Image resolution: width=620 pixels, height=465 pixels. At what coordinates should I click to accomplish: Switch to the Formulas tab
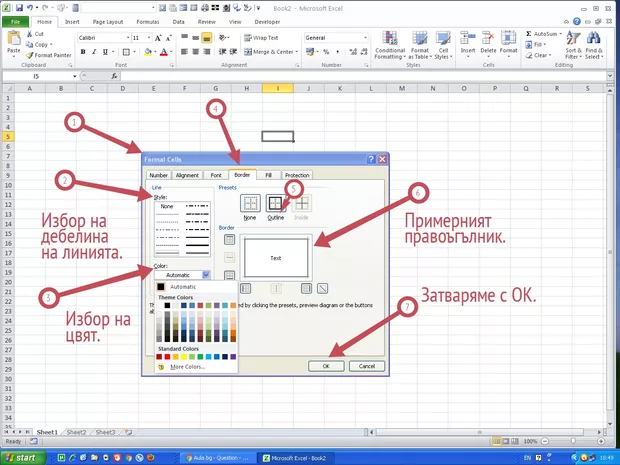148,22
